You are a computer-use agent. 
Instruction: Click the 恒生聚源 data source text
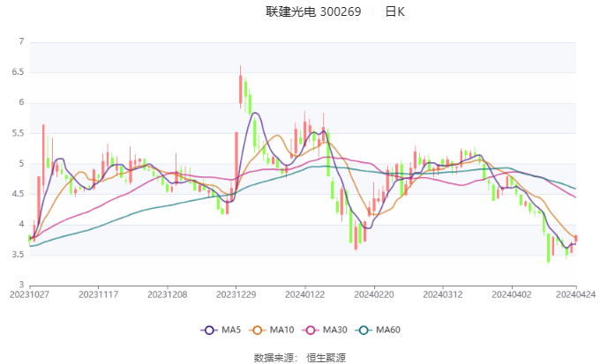(326, 358)
